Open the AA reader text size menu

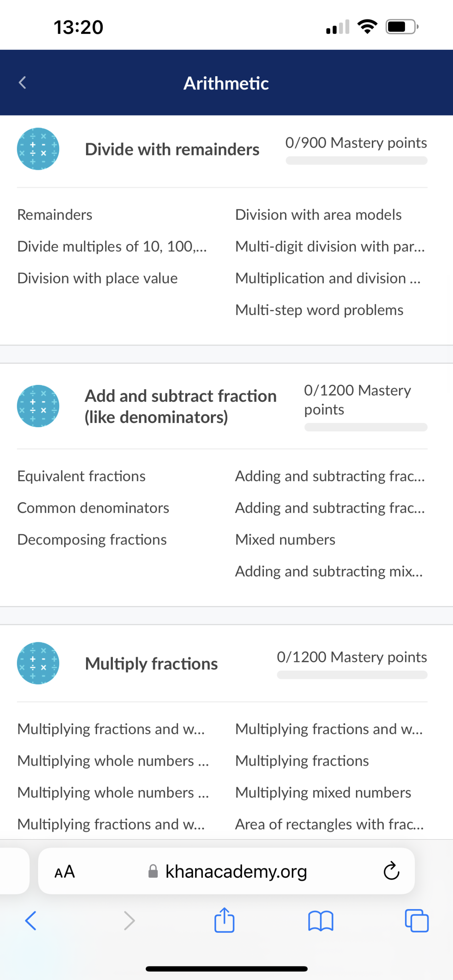pyautogui.click(x=65, y=871)
